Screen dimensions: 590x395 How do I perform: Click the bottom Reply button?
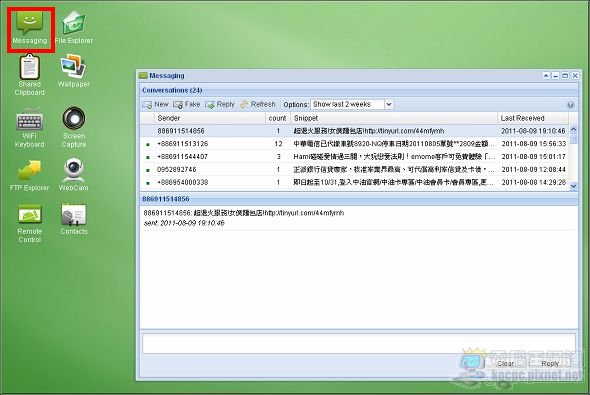[x=550, y=363]
